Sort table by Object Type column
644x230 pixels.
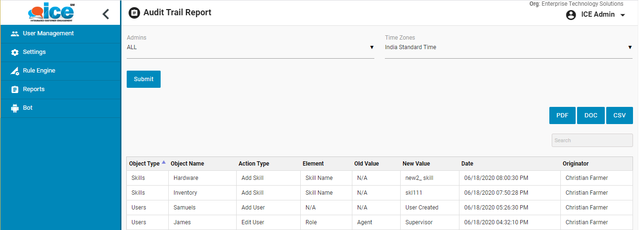point(144,164)
